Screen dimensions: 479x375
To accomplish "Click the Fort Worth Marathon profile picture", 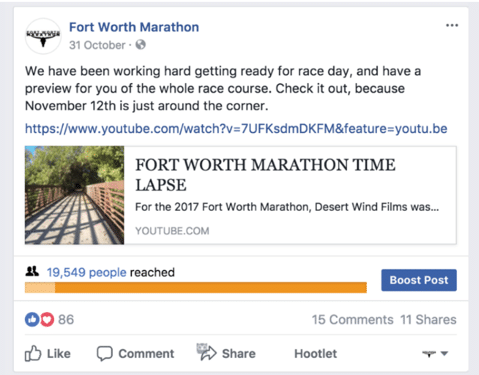I will click(43, 36).
